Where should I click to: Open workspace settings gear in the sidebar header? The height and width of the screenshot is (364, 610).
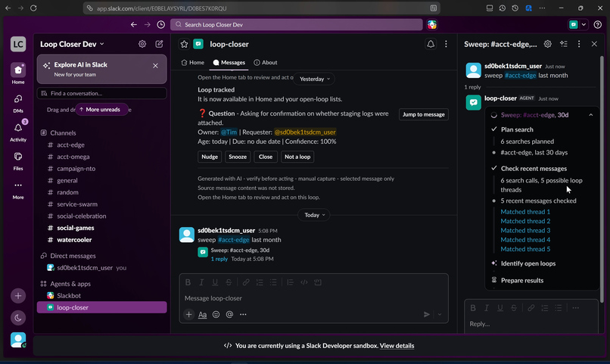coord(142,44)
